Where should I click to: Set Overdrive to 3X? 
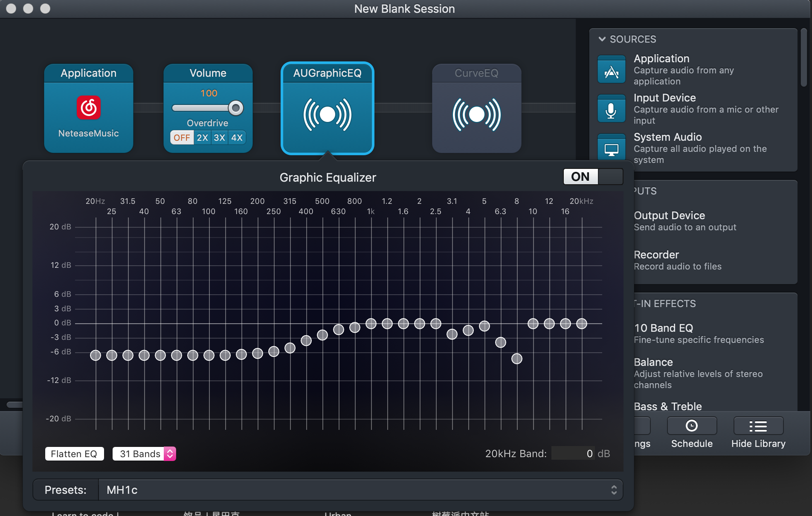[220, 138]
